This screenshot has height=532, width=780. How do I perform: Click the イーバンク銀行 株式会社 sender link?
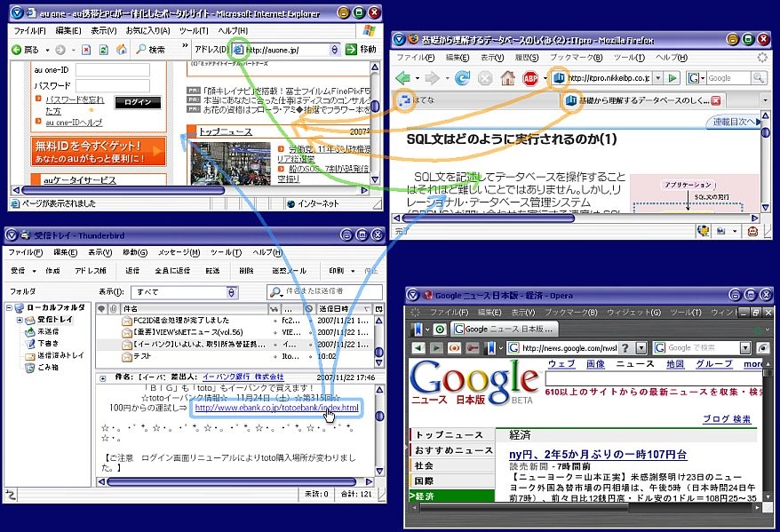243,377
